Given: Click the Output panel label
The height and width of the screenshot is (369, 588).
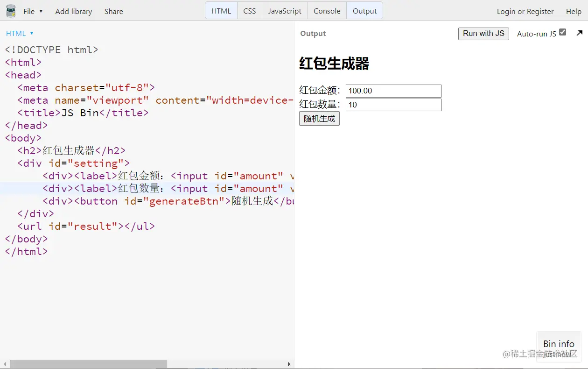Looking at the screenshot, I should 313,34.
